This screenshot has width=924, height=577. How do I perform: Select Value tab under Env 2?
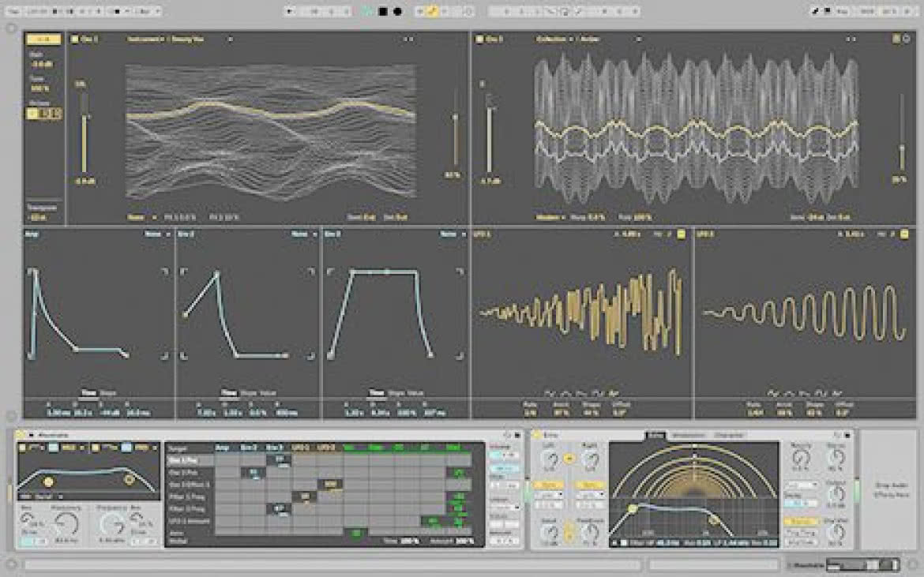[x=267, y=393]
